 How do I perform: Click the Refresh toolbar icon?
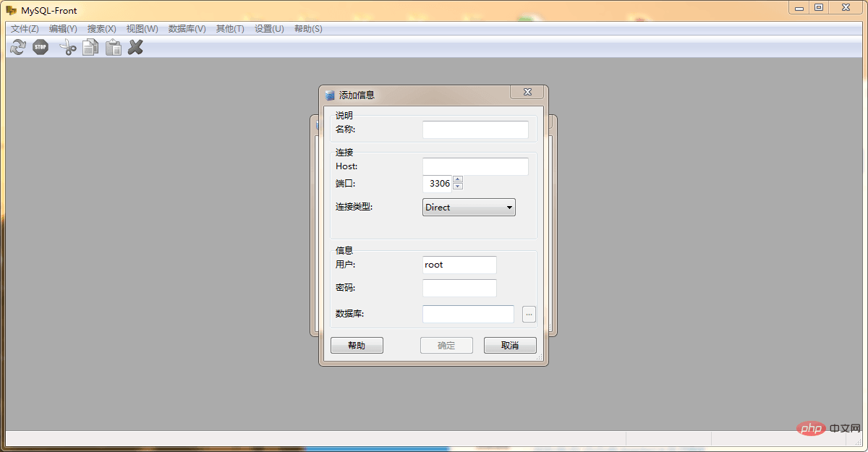(18, 48)
